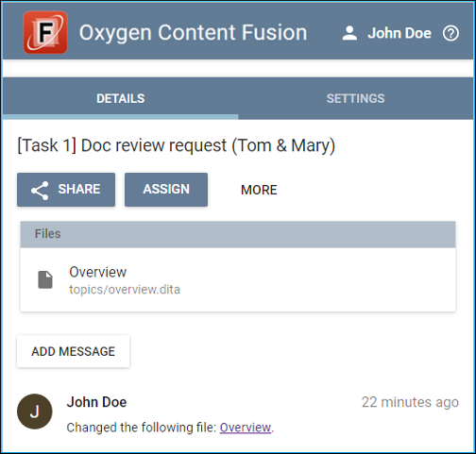476x454 pixels.
Task: Click the J avatar circle
Action: pyautogui.click(x=35, y=412)
